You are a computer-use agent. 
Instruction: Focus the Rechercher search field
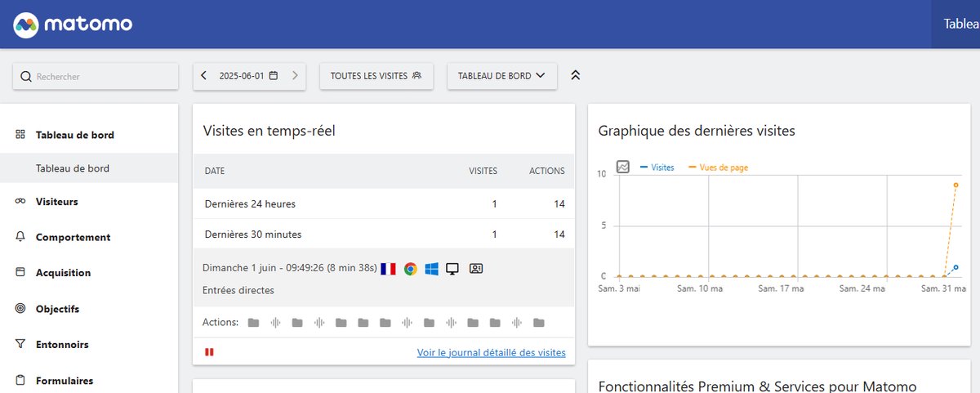point(96,76)
